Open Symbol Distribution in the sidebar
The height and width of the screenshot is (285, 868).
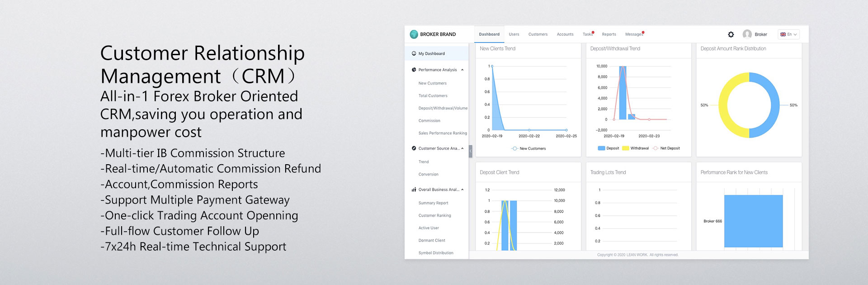pos(436,253)
